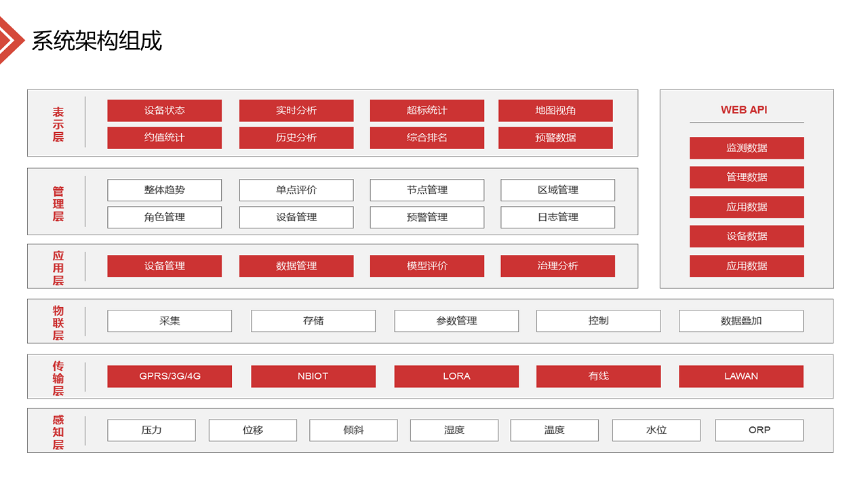Select the 有线 box

pyautogui.click(x=599, y=376)
